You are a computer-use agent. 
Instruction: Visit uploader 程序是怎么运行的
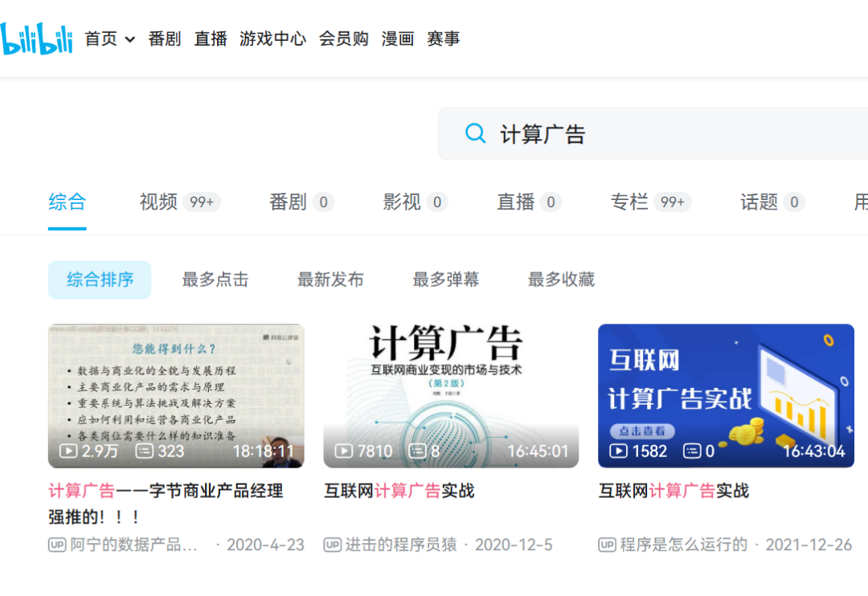[684, 545]
